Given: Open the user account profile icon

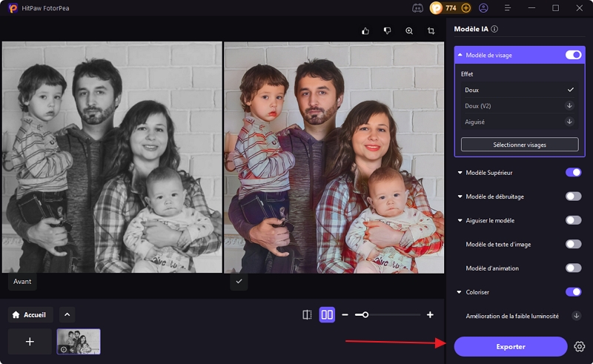Looking at the screenshot, I should [x=483, y=8].
